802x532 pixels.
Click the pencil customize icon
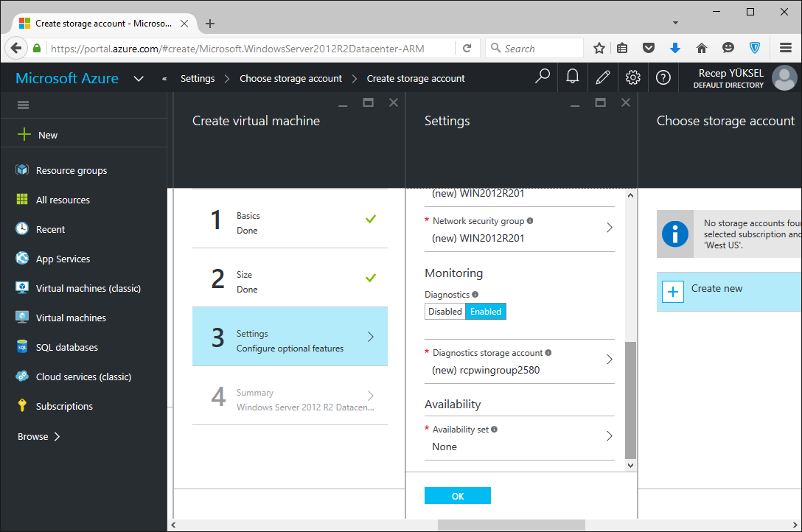602,77
